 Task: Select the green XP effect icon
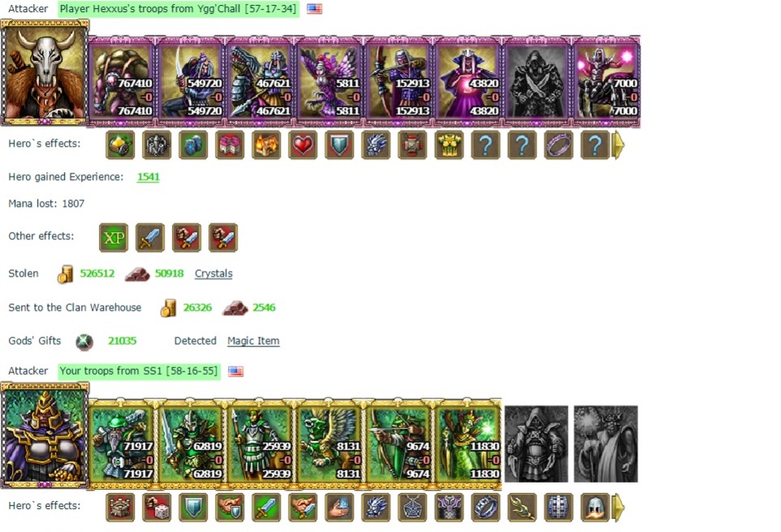click(x=114, y=238)
